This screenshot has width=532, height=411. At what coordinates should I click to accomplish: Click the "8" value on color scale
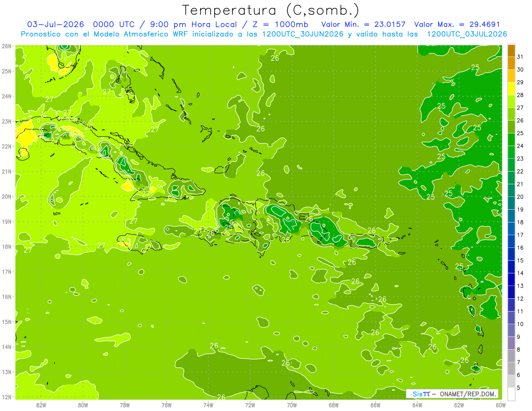point(519,349)
